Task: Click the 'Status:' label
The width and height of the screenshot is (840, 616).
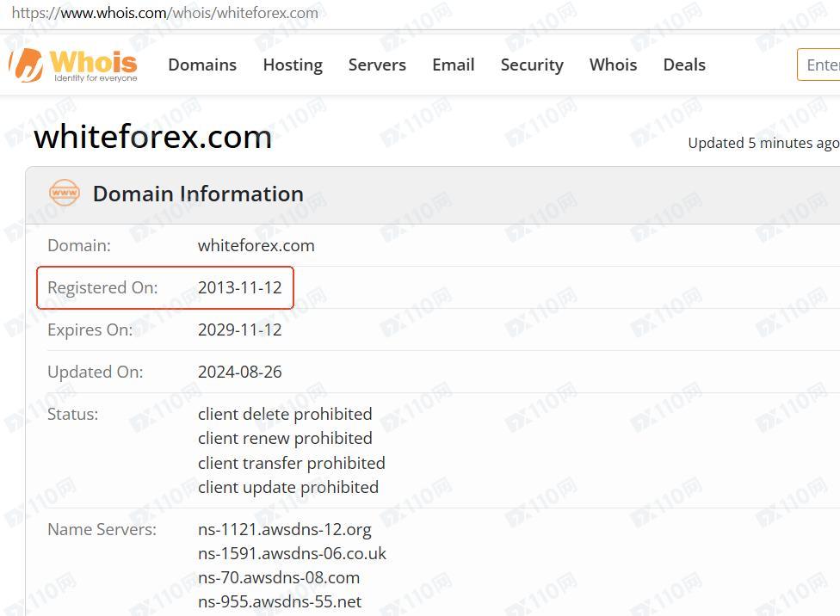Action: (73, 414)
